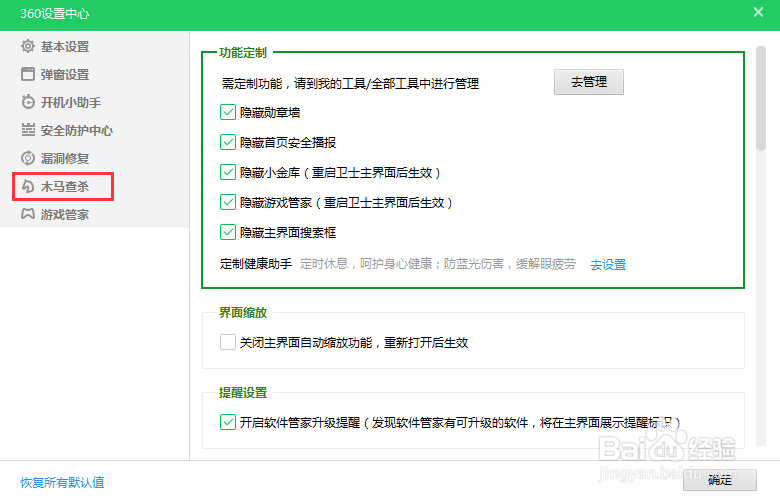Click the 去管理 button

pyautogui.click(x=588, y=82)
